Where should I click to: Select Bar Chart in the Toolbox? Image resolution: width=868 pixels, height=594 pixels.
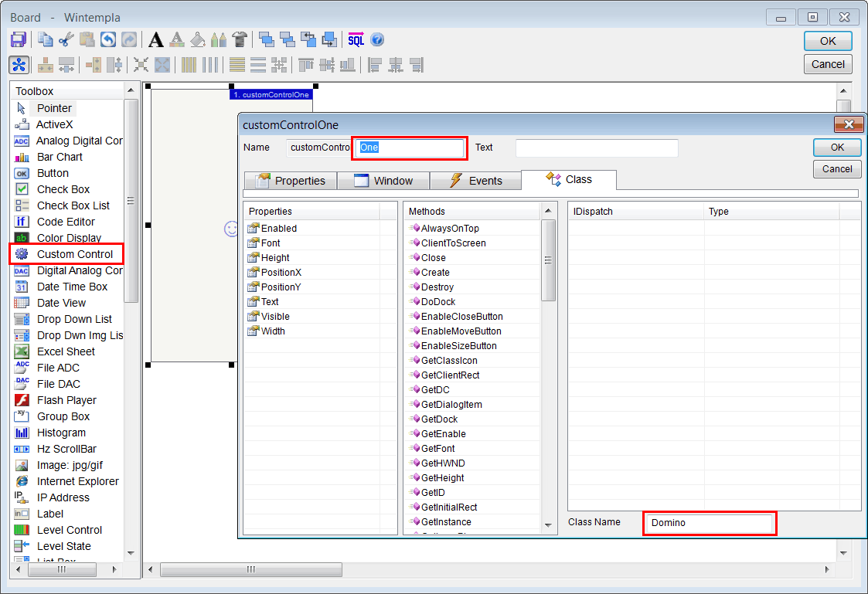(x=60, y=157)
